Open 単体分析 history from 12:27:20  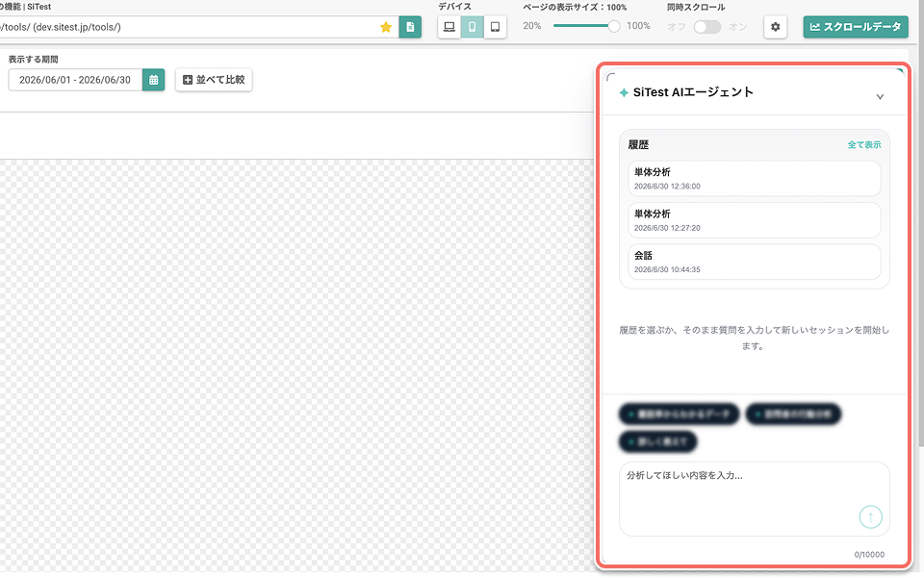tap(755, 220)
